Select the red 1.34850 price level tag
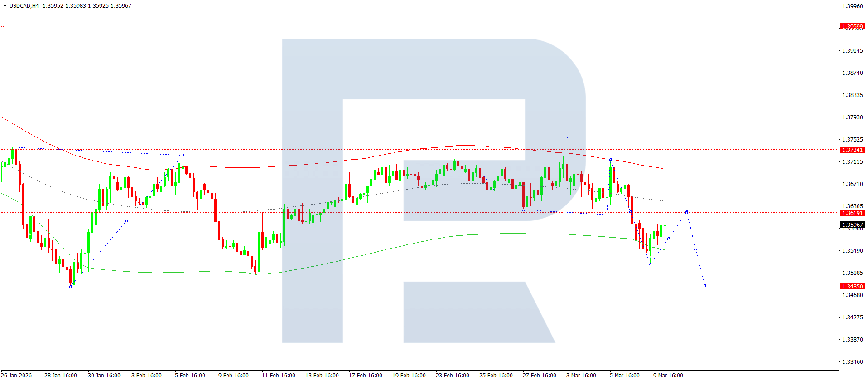This screenshot has height=381, width=868. click(852, 287)
